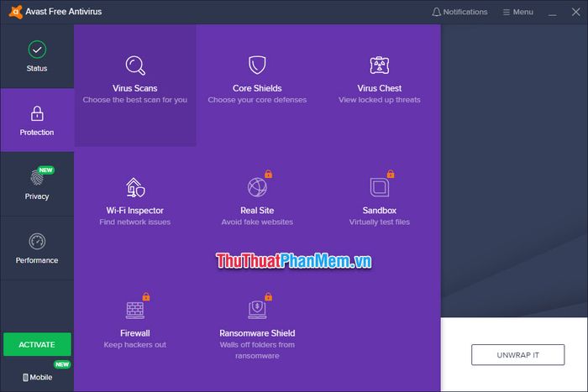588x392 pixels.
Task: Click the Performance gauge icon
Action: 37,242
